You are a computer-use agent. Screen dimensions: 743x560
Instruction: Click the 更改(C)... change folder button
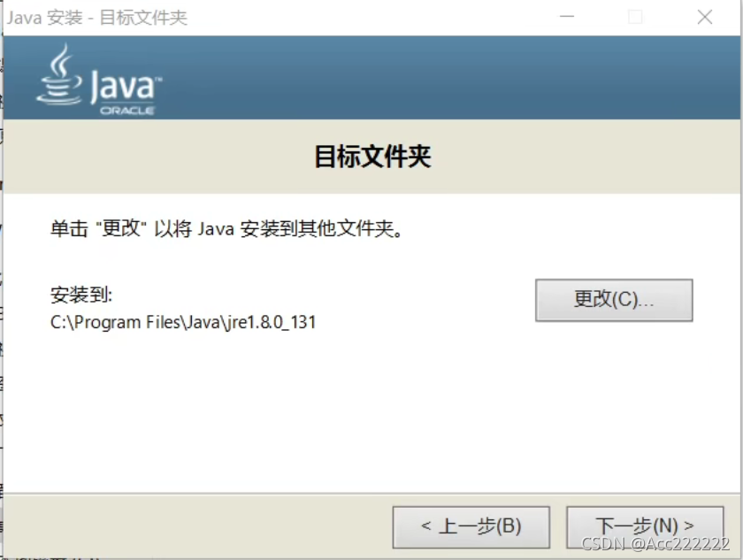click(614, 301)
